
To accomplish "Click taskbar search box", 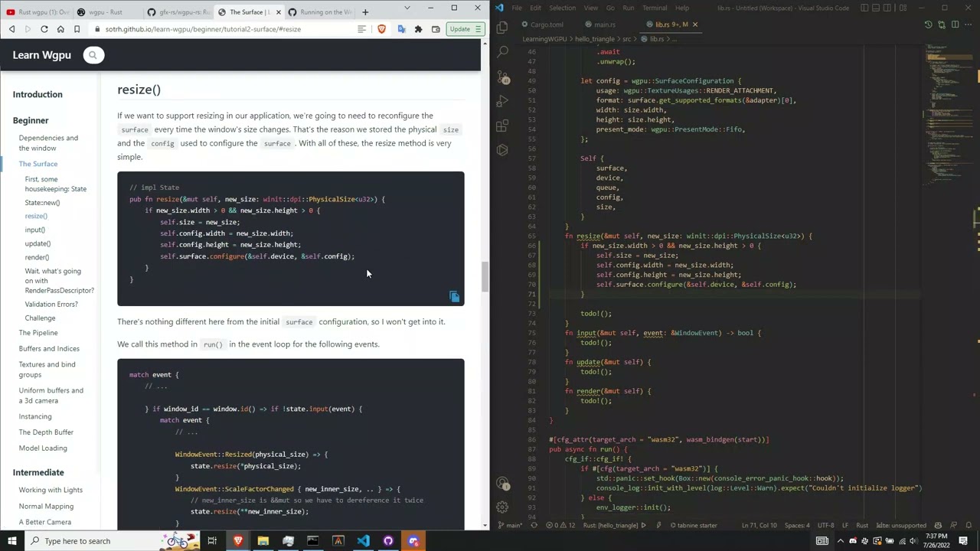I will pos(103,541).
